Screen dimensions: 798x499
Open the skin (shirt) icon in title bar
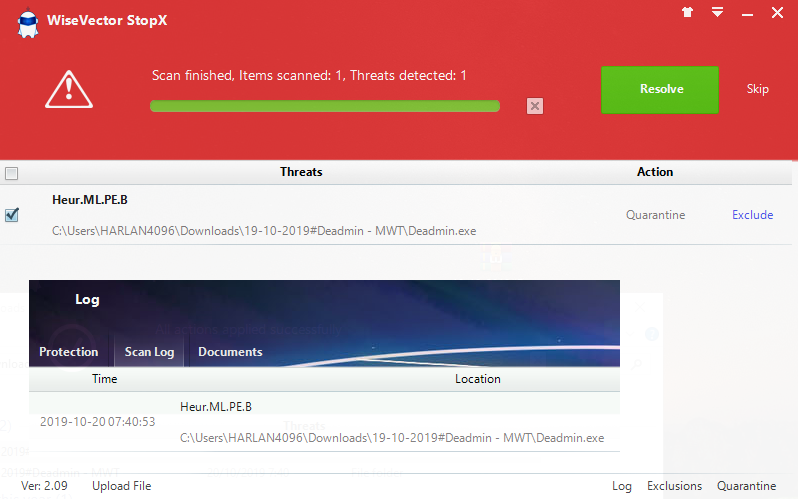click(688, 12)
